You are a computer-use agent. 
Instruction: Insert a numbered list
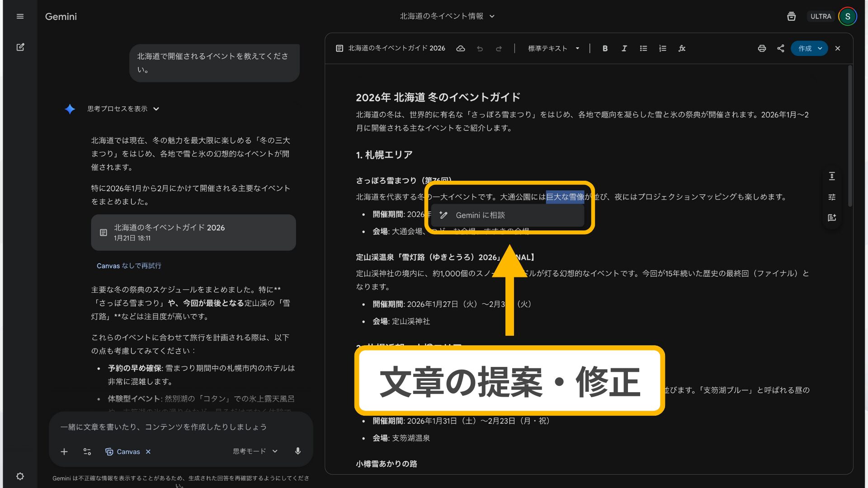pos(662,48)
